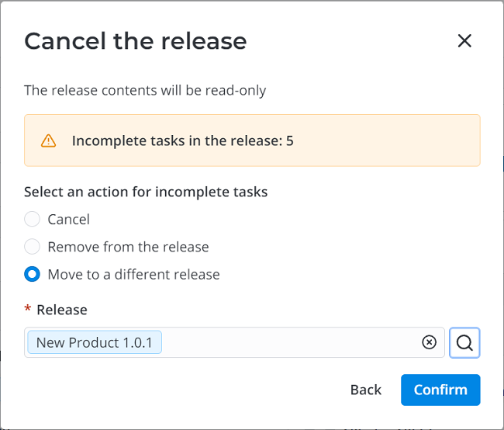
Task: Click the Cancel the release heading
Action: pyautogui.click(x=135, y=41)
